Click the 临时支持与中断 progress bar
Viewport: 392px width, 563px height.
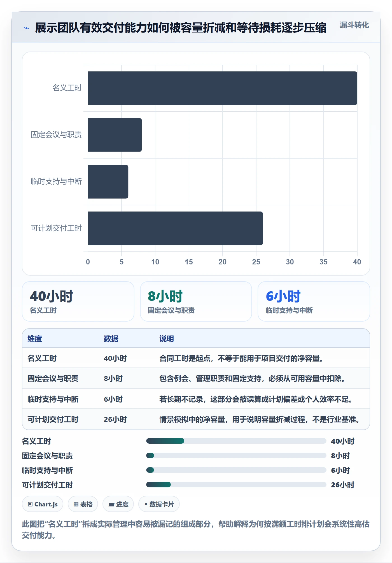coord(236,470)
